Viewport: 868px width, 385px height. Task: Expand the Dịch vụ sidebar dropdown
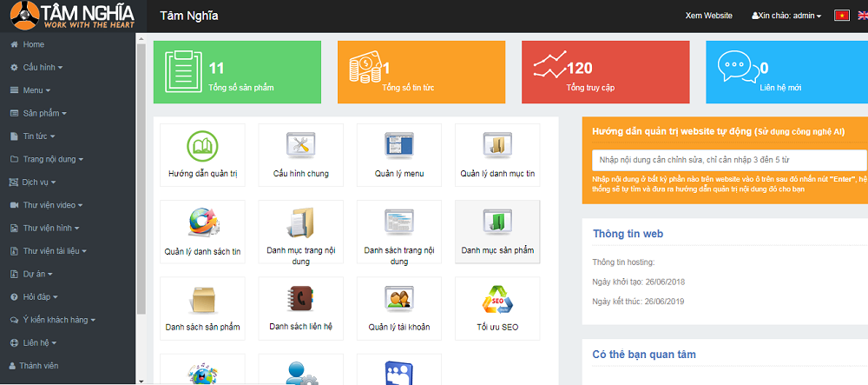[33, 183]
